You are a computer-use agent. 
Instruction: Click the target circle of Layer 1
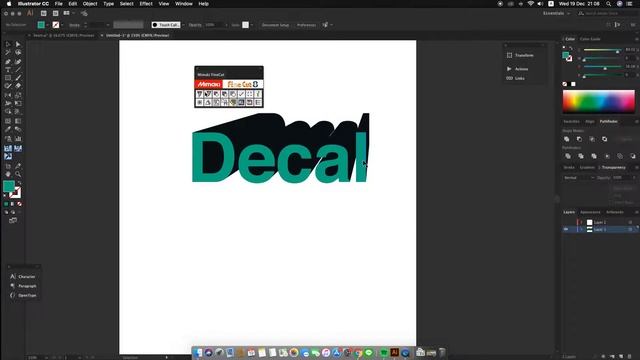click(630, 229)
